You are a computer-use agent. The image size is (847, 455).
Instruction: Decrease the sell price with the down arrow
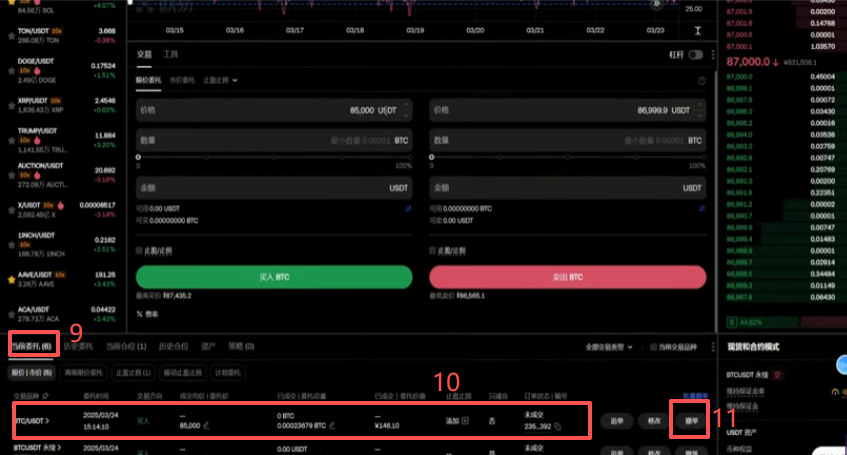(700, 115)
